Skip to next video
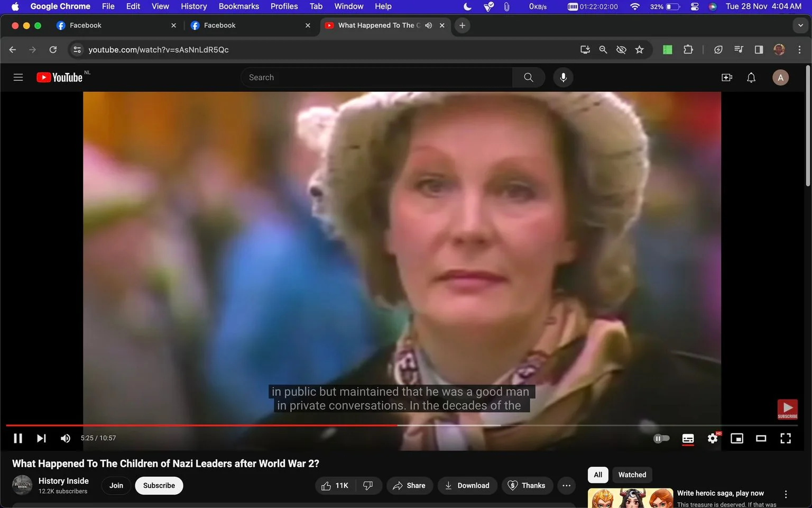 [x=41, y=438]
